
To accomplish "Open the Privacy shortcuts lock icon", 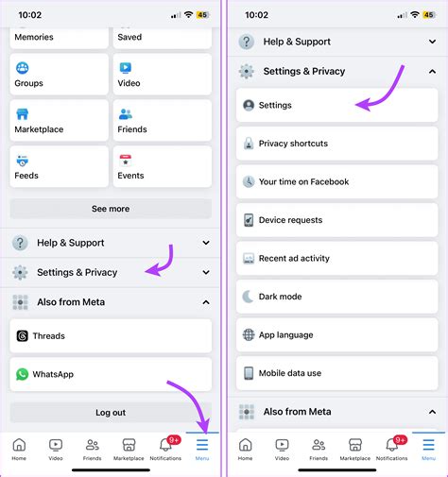I will [x=249, y=144].
